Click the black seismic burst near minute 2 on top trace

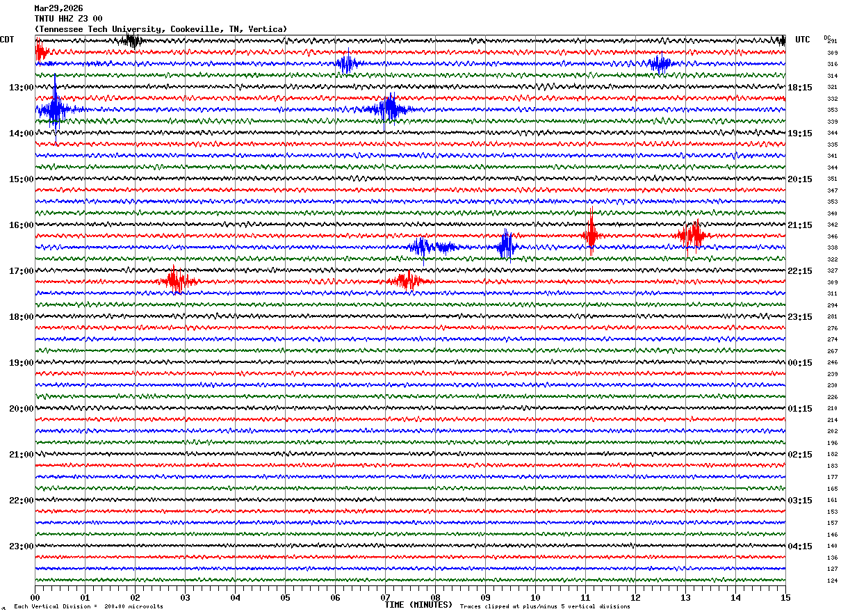point(131,40)
